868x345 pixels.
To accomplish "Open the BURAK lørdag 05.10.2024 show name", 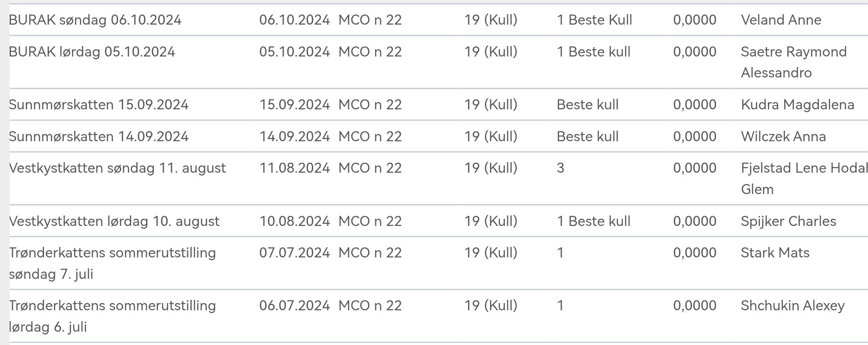I will pyautogui.click(x=92, y=52).
